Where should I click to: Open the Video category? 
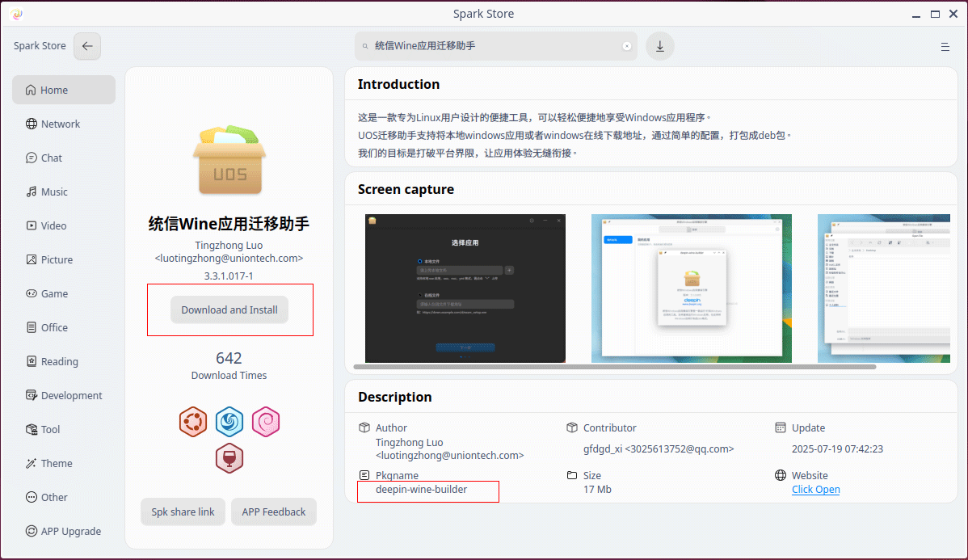(x=64, y=226)
